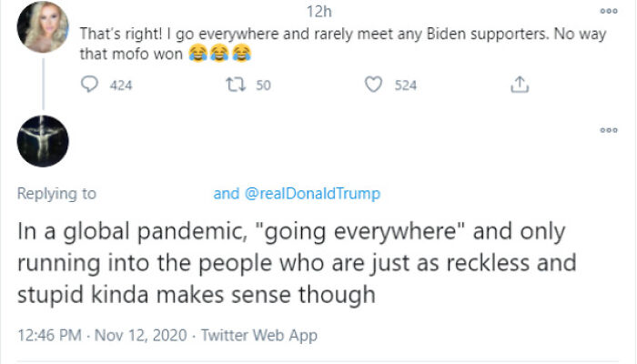
Task: View the 424 replies count
Action: tap(120, 85)
